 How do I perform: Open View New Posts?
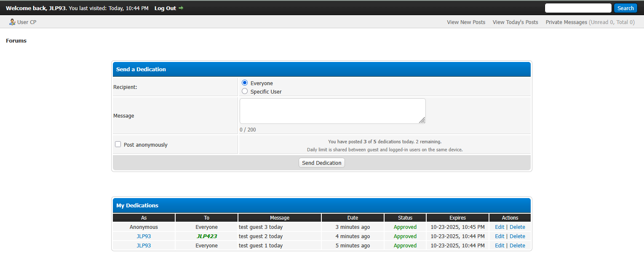coord(466,22)
